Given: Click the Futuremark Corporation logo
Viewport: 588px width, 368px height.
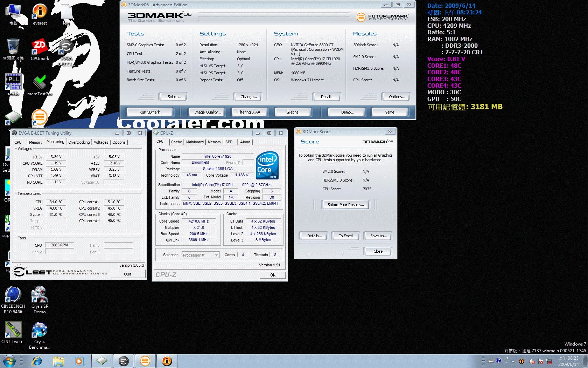Looking at the screenshot, I should pyautogui.click(x=382, y=17).
